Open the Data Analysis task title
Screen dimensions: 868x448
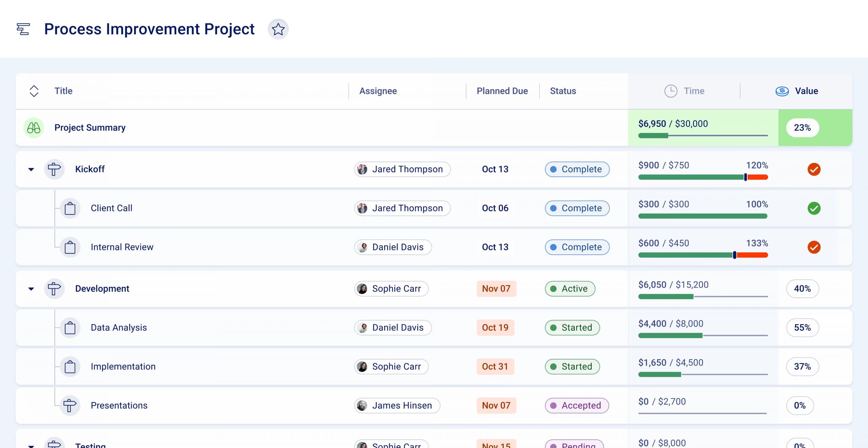coord(119,328)
